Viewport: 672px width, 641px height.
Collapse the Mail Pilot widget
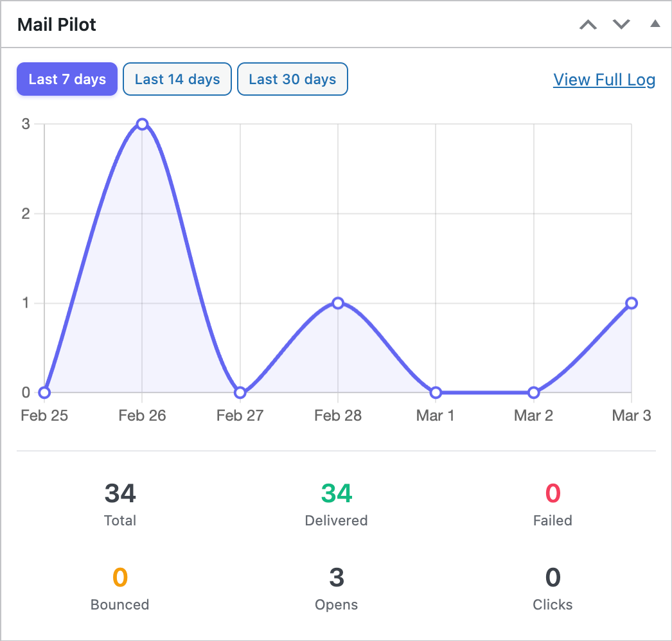pyautogui.click(x=655, y=24)
